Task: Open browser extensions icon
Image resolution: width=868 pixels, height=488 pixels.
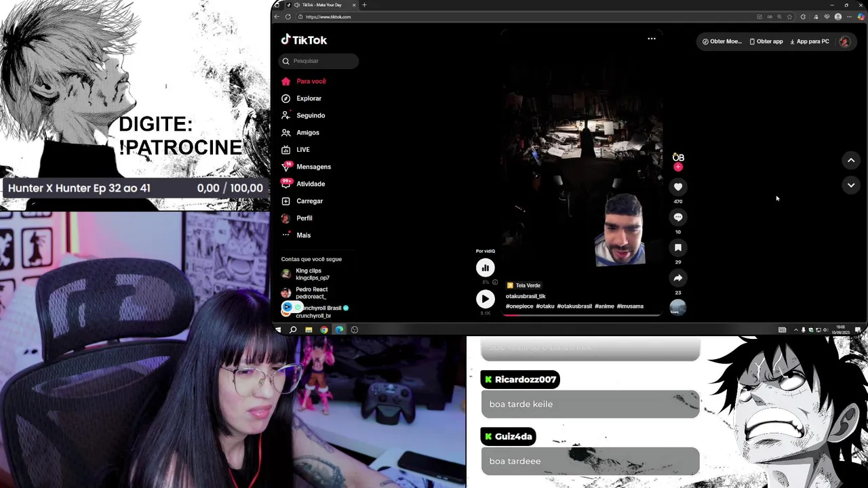Action: (x=803, y=17)
